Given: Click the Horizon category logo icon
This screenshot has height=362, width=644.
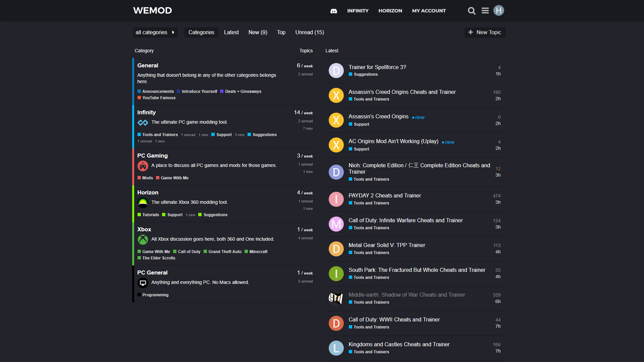Looking at the screenshot, I should pos(143,203).
